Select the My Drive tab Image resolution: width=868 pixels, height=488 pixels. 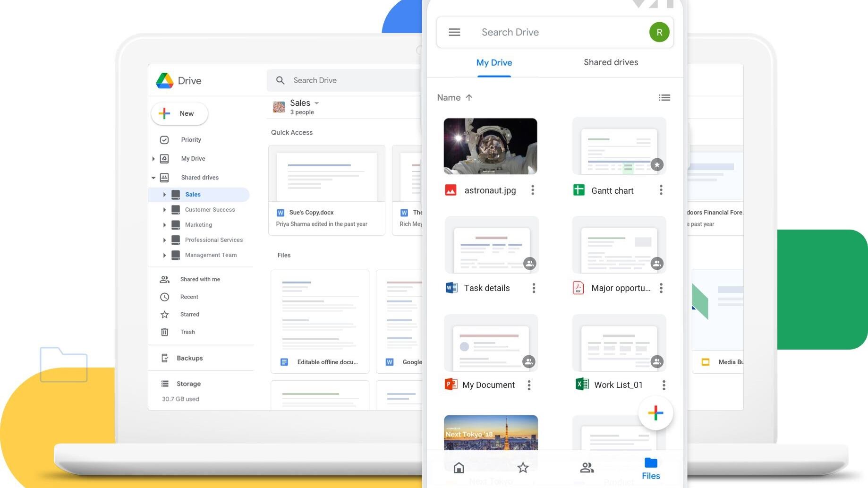[494, 62]
